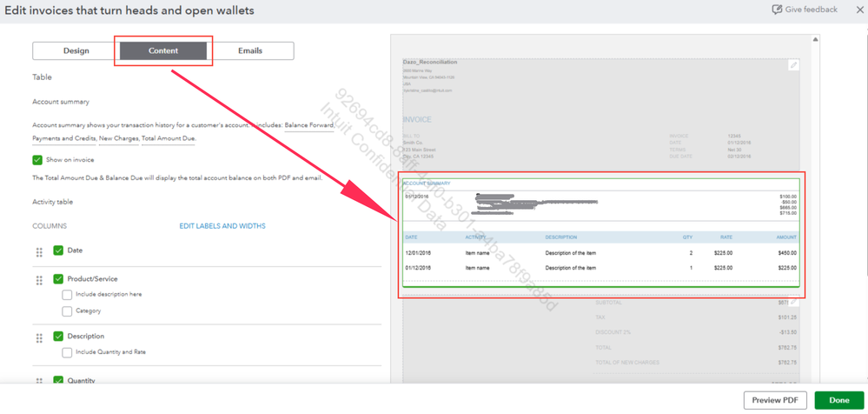The image size is (868, 414).
Task: Click the New Charges term
Action: coord(118,138)
